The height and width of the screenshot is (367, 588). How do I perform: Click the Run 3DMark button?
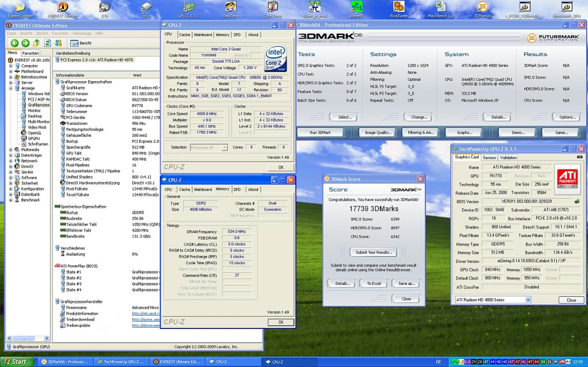pos(320,132)
